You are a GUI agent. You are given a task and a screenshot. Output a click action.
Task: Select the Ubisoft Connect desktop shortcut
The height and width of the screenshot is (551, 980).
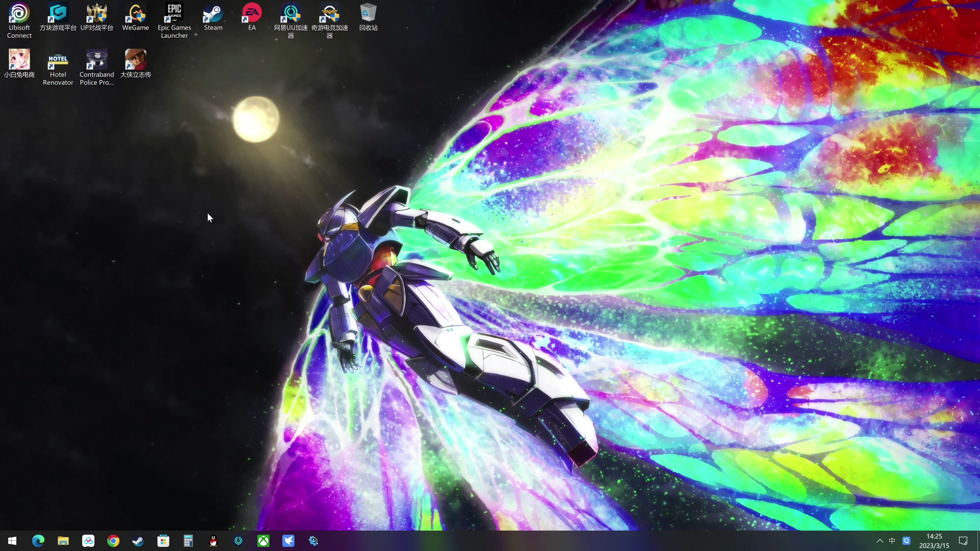tap(19, 21)
